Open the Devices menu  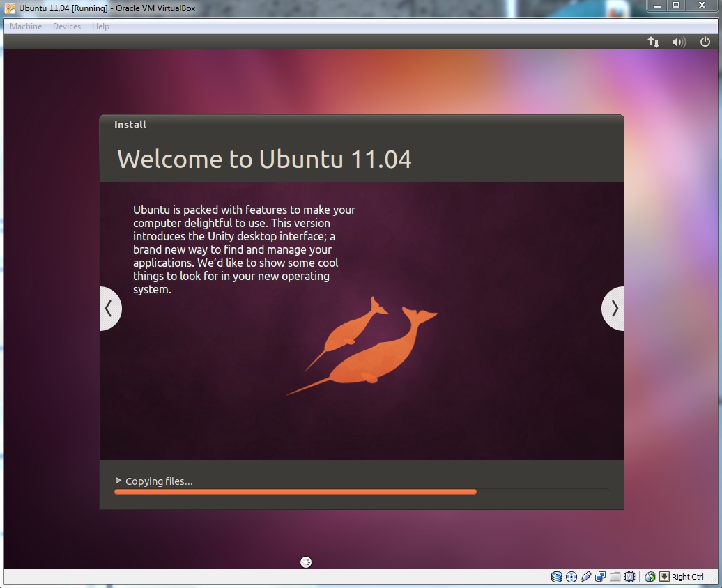pos(67,26)
